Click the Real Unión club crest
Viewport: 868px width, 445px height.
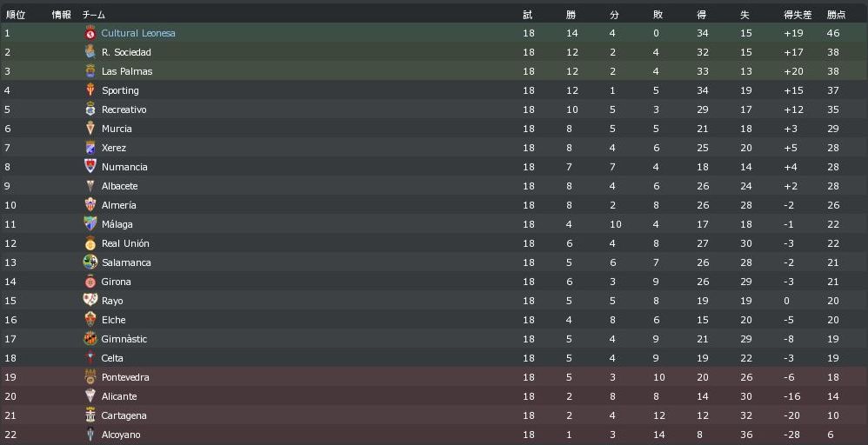90,243
